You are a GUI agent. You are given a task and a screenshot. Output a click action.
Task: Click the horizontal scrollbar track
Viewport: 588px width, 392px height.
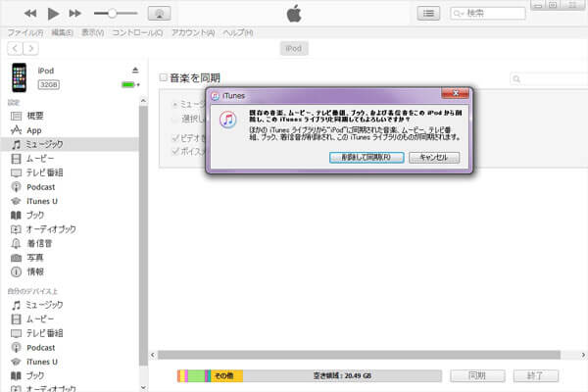(359, 355)
